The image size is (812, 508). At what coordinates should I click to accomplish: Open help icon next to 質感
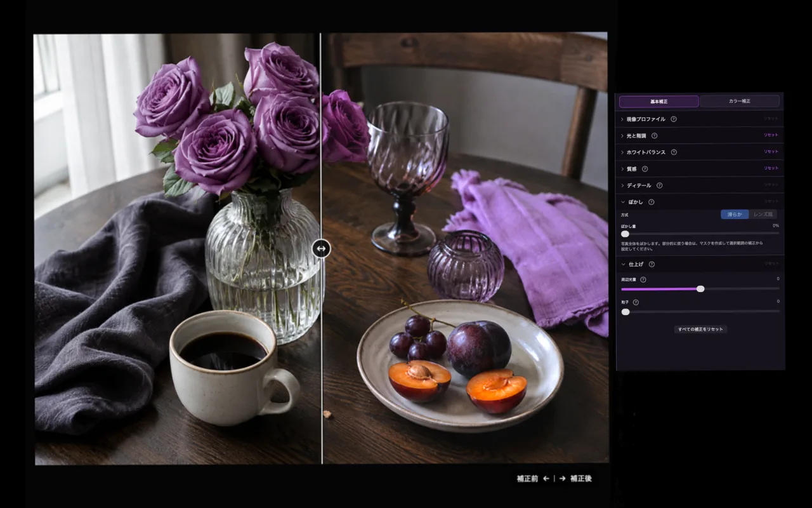(645, 168)
